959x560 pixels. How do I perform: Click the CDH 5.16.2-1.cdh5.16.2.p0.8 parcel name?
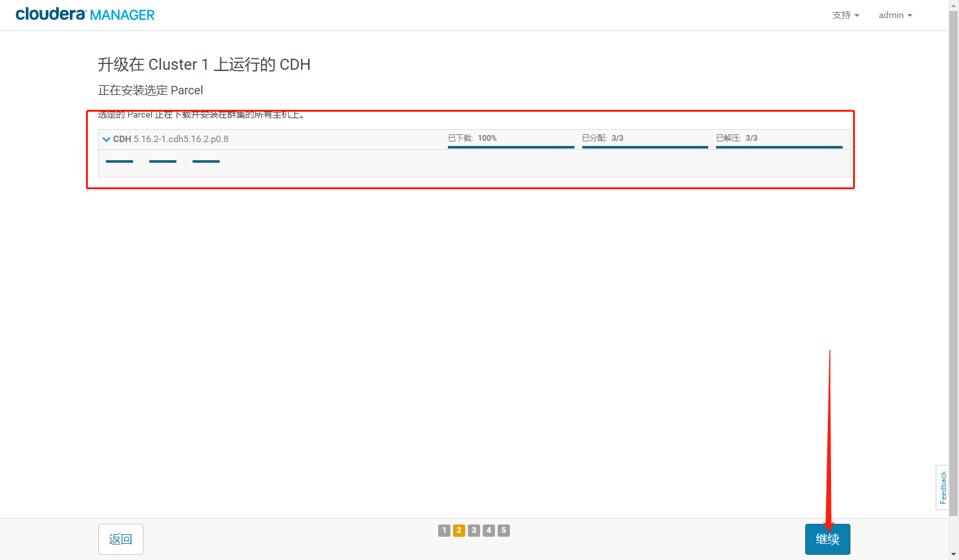pos(171,139)
